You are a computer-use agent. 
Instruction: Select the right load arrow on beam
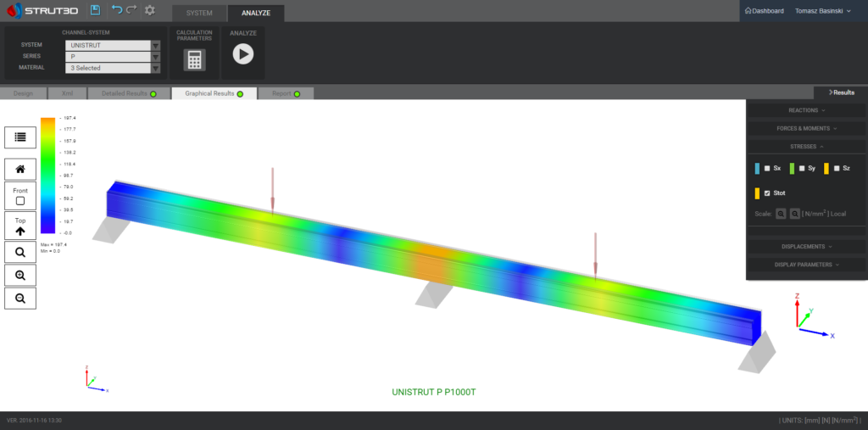(595, 255)
